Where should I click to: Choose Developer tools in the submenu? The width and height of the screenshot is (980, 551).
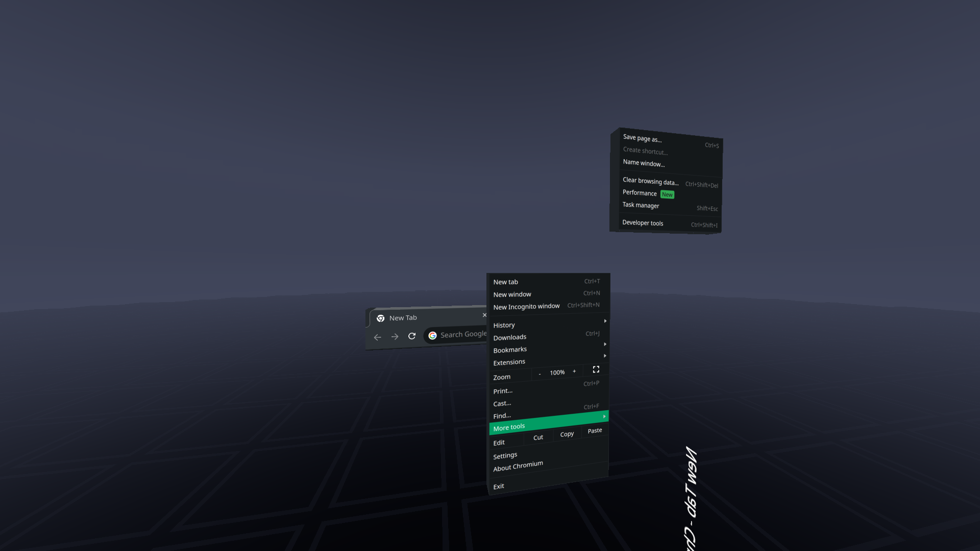coord(643,223)
